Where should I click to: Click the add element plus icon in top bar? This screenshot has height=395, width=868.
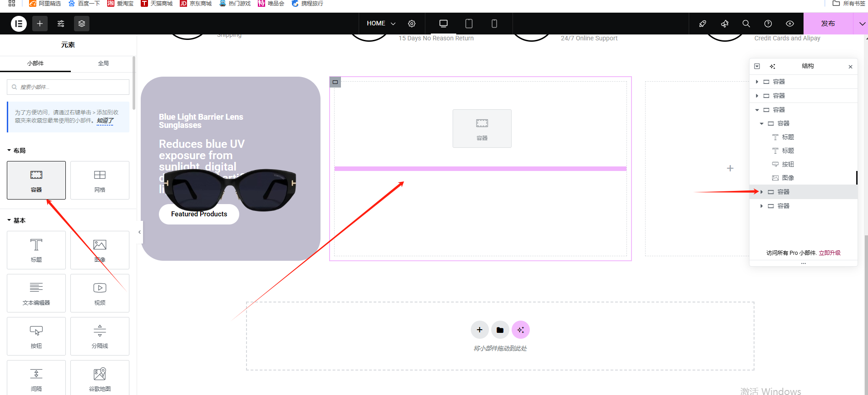coord(40,24)
